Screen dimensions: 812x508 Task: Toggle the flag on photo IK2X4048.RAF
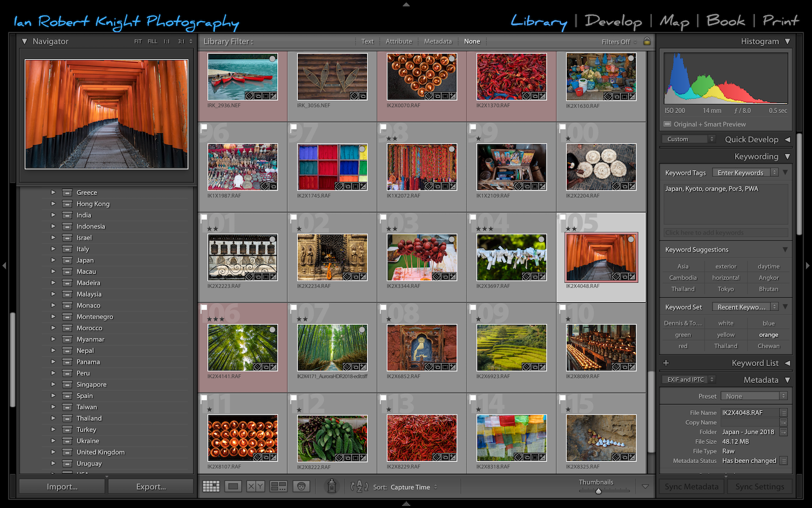[x=563, y=218]
